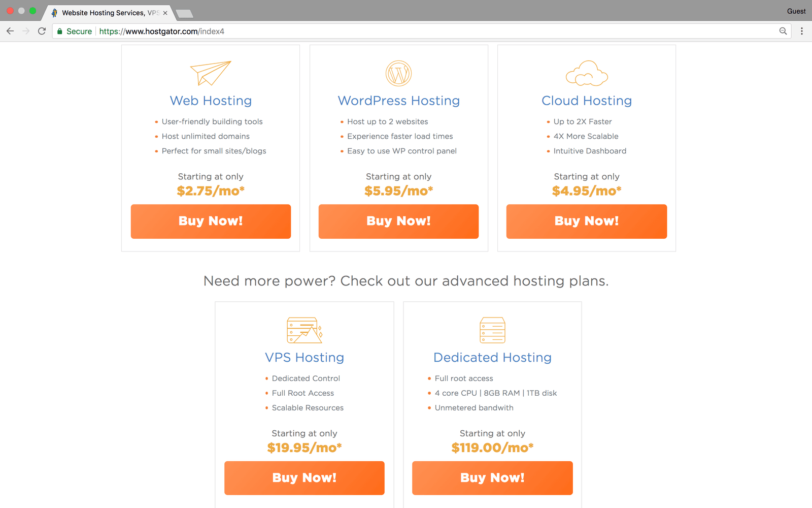Click the Cloud Hosting cloud icon
Viewport: 812px width, 508px height.
tap(587, 73)
